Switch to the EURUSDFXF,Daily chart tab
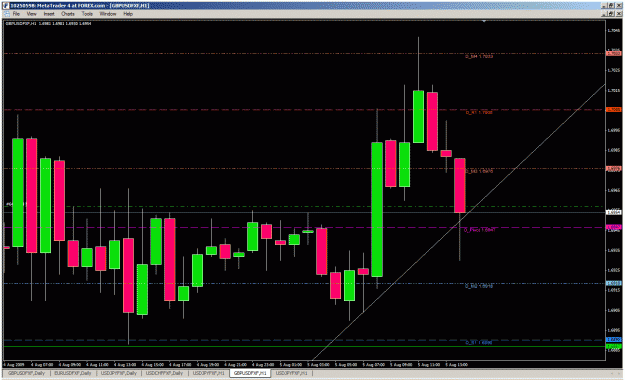The height and width of the screenshot is (380, 625). (x=73, y=373)
